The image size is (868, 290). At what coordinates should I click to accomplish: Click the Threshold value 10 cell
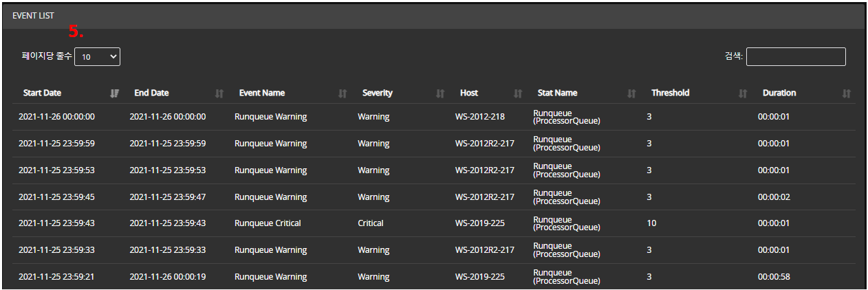point(651,223)
